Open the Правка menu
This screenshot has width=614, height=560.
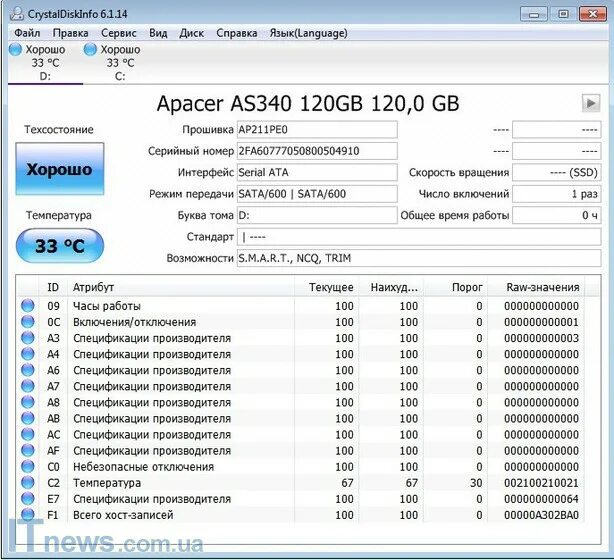coord(70,33)
